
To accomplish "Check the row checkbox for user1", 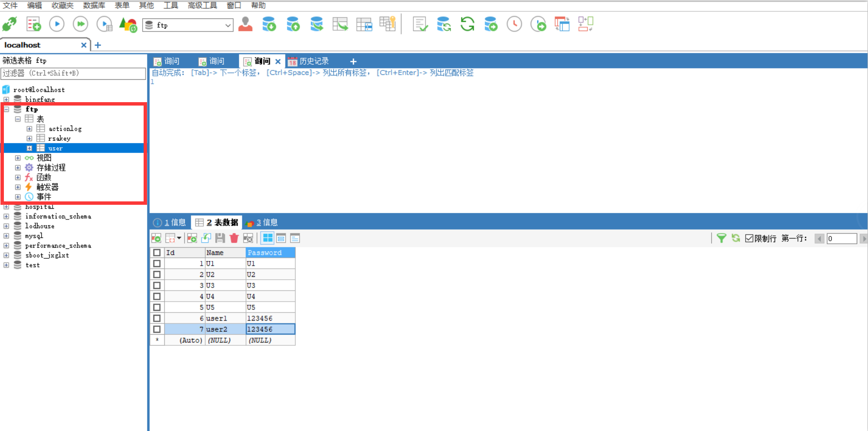I will [x=157, y=318].
